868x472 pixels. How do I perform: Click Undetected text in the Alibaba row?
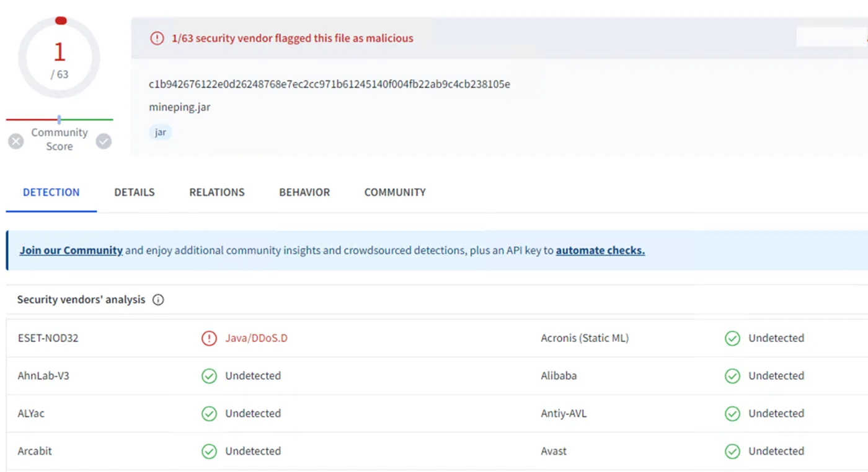click(776, 376)
